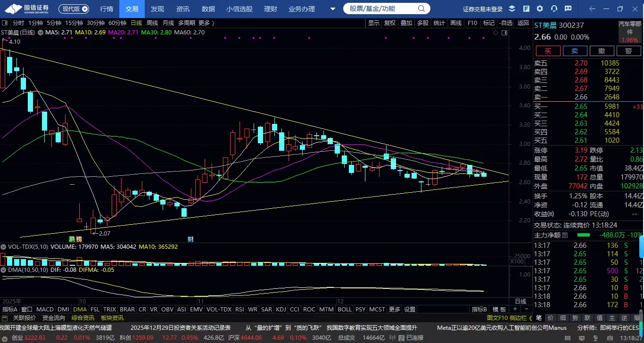The height and width of the screenshot is (343, 644).
Task: Click the numbered 2 connection icon
Action: 401,338
